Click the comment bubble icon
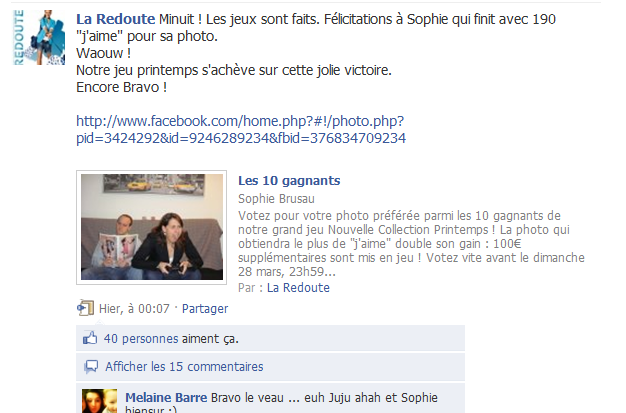 coord(91,366)
